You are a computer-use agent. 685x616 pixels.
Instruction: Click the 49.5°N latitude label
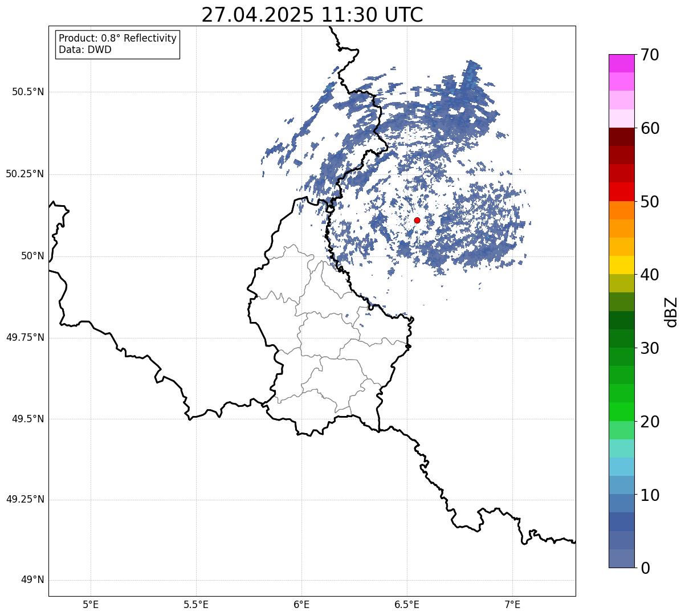click(x=28, y=419)
